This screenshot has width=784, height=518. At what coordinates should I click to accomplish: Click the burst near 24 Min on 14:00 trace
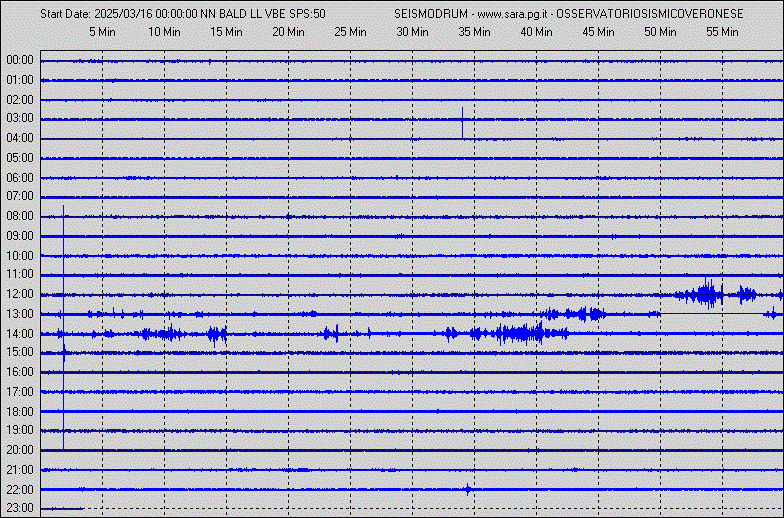point(331,334)
